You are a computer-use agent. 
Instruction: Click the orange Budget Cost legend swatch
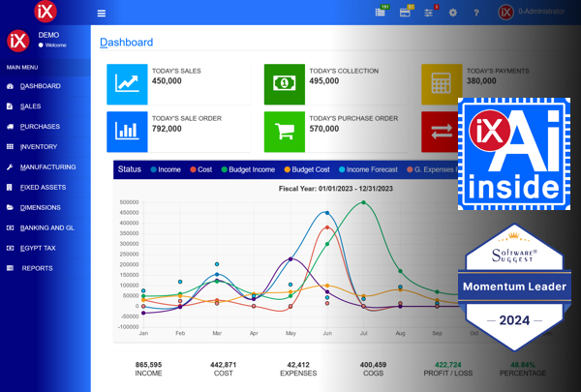pos(287,169)
